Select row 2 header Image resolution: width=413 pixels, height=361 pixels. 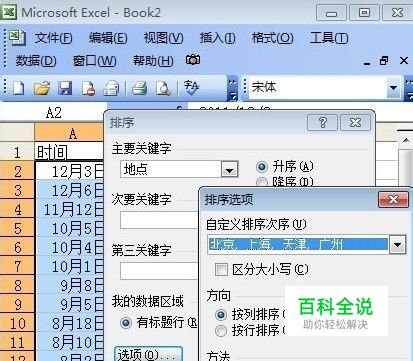17,171
